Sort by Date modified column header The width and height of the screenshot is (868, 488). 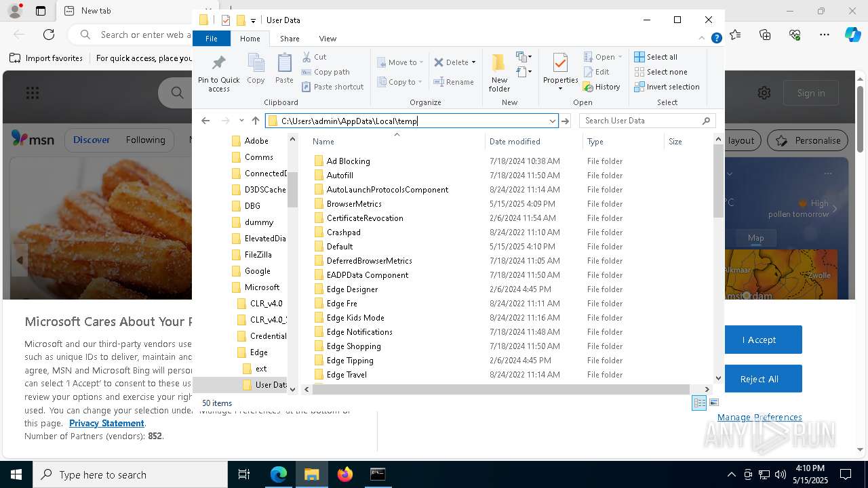[x=534, y=142]
